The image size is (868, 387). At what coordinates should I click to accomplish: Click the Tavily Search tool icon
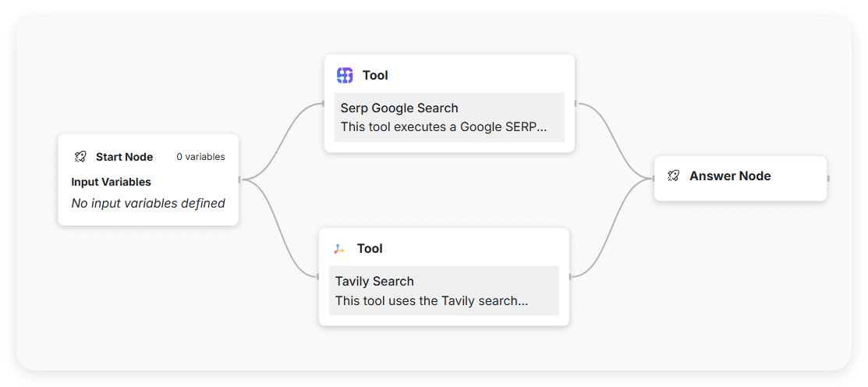coord(339,249)
